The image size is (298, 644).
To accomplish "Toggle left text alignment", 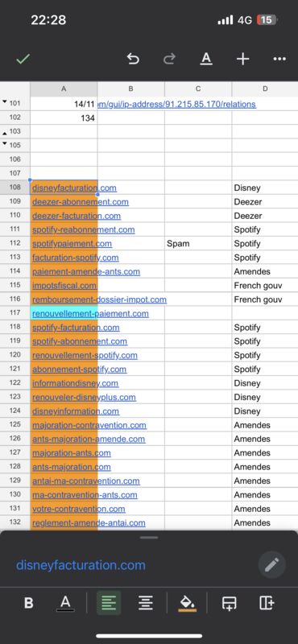I will 109,603.
